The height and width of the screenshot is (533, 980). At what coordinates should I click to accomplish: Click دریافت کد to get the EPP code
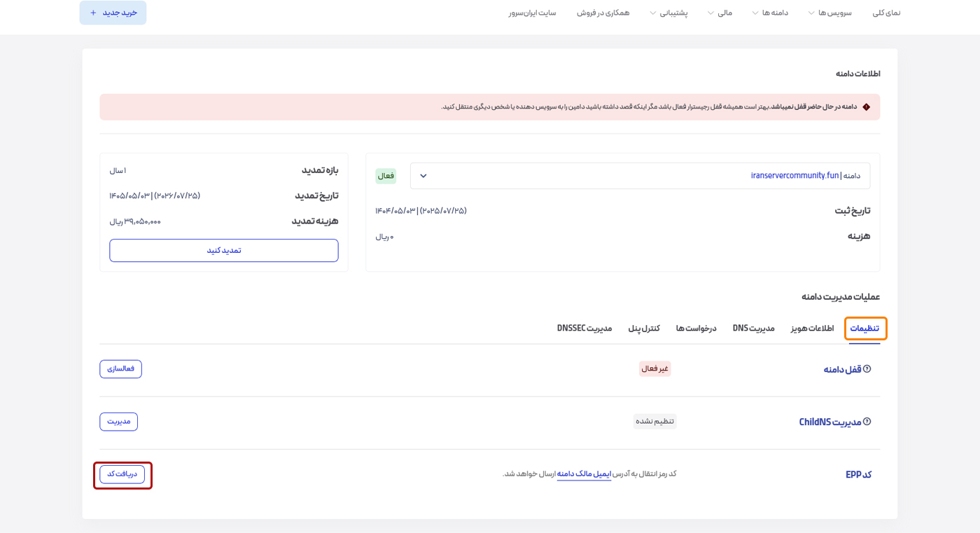coord(122,474)
